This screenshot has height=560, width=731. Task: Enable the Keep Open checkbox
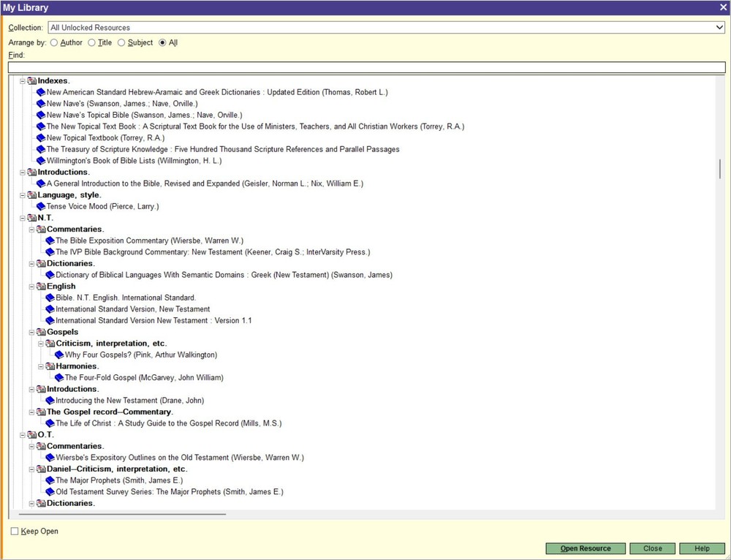tap(15, 531)
